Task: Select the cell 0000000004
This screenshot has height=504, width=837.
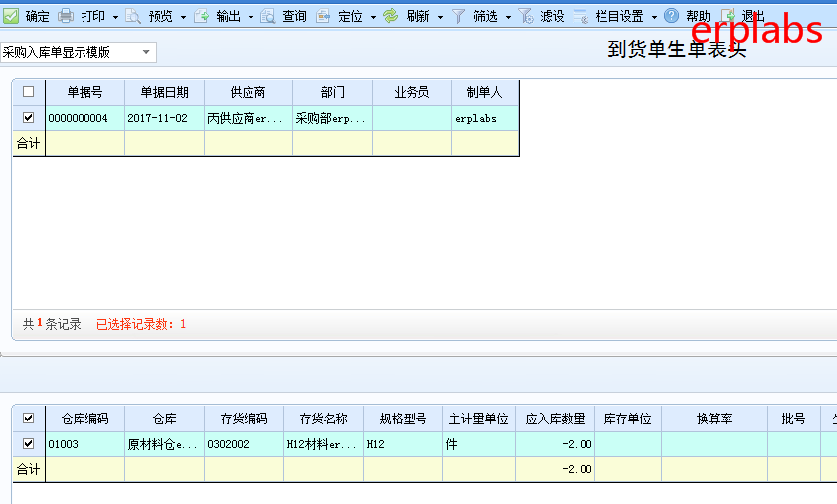Action: 84,118
